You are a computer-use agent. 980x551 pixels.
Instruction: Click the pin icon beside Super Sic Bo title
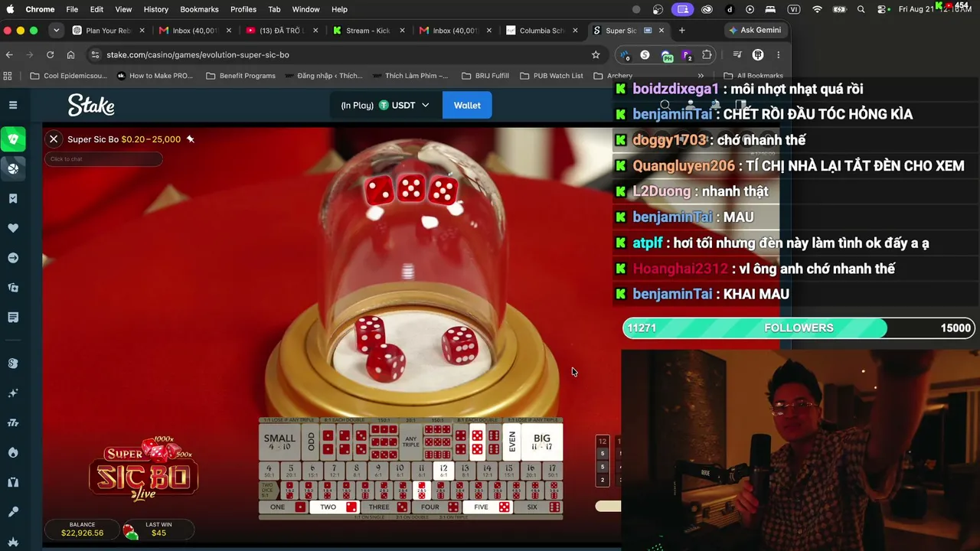[191, 139]
